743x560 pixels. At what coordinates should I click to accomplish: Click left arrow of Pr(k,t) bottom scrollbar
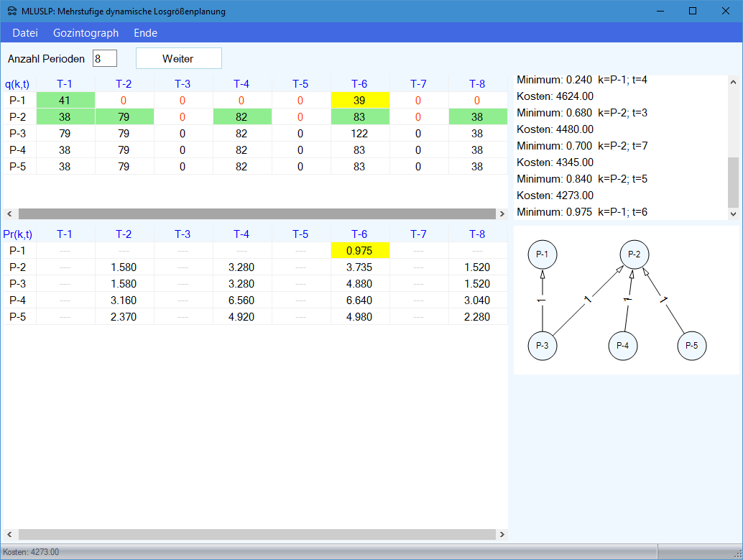coord(9,535)
